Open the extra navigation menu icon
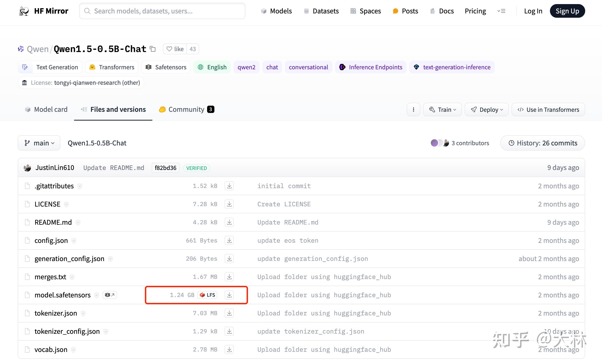This screenshot has width=602, height=364. (501, 11)
